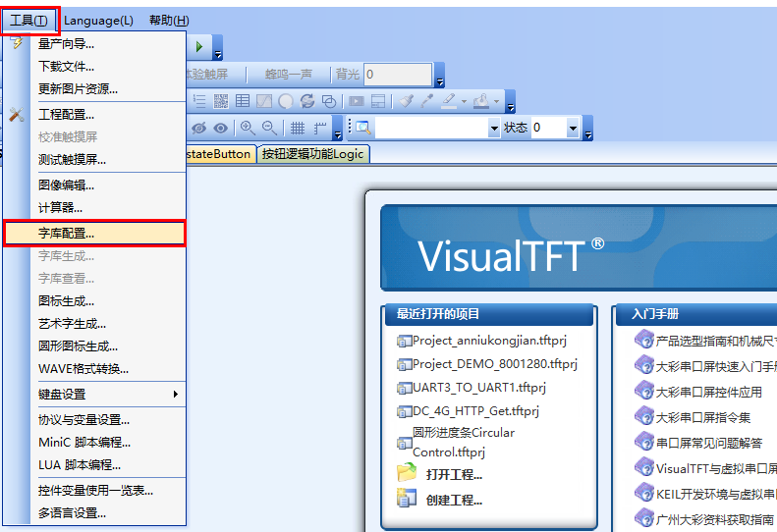
Task: Click the 背光 backlight value field
Action: point(398,75)
